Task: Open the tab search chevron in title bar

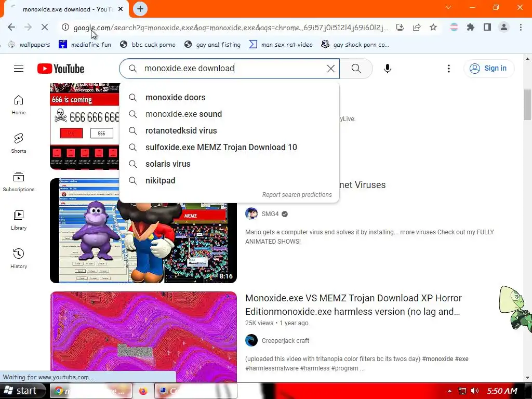Action: pos(448,7)
